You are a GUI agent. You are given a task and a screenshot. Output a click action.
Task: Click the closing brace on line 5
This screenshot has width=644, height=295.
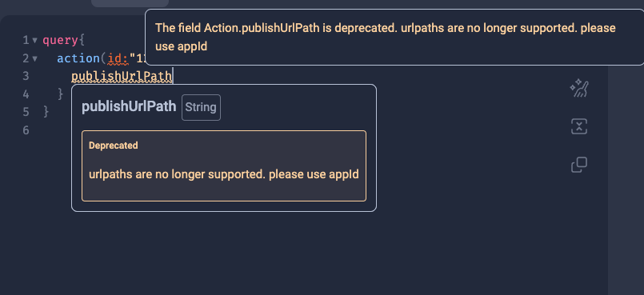tap(46, 112)
